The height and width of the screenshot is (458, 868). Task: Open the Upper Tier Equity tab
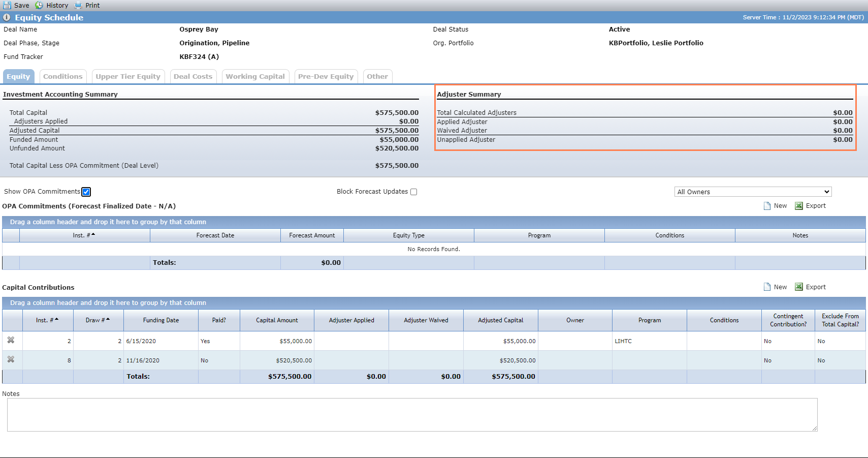coord(128,76)
